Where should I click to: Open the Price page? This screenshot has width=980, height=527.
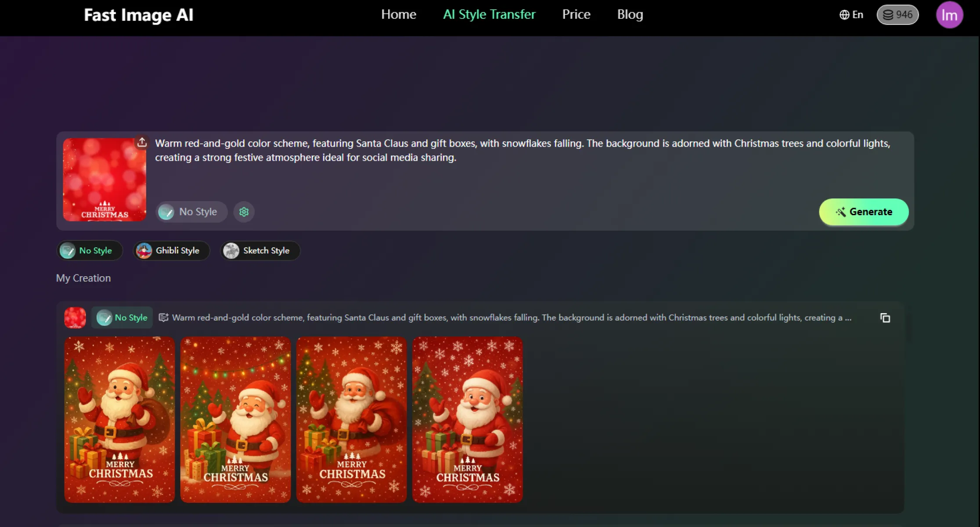point(576,14)
